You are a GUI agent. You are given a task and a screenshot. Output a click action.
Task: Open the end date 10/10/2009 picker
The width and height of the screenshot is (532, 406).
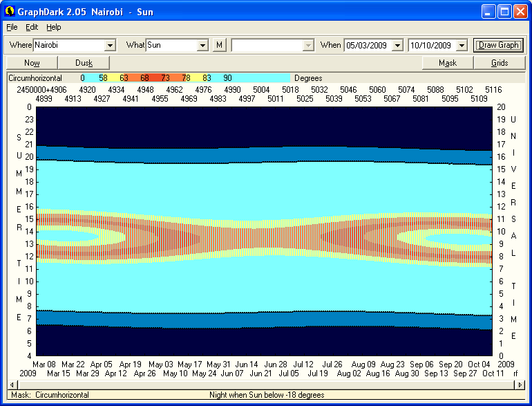tap(461, 45)
